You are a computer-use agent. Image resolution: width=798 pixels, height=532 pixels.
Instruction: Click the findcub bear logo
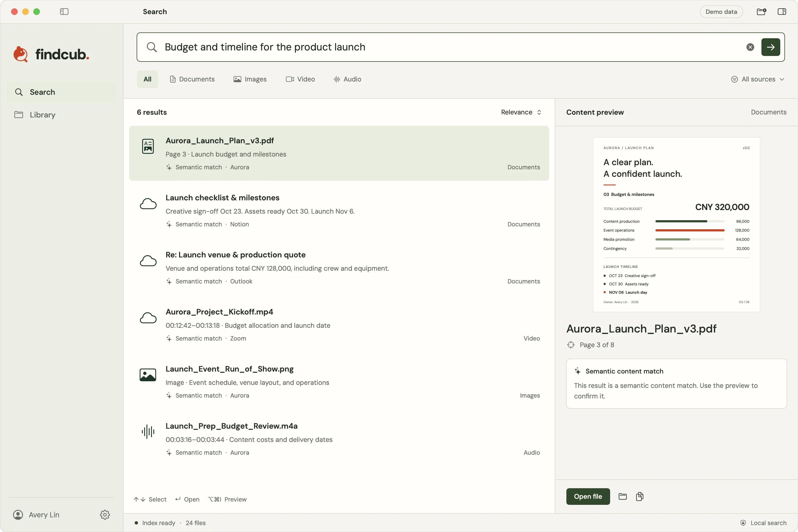click(x=20, y=54)
